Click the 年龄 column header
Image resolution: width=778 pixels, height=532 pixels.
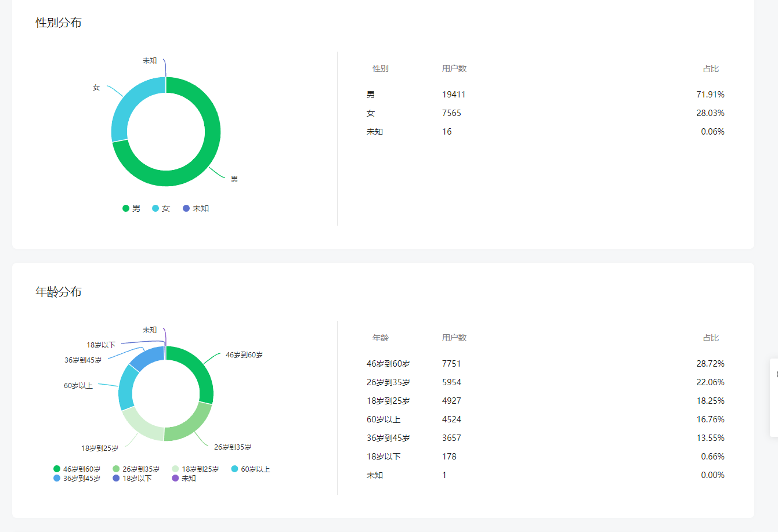coord(381,338)
